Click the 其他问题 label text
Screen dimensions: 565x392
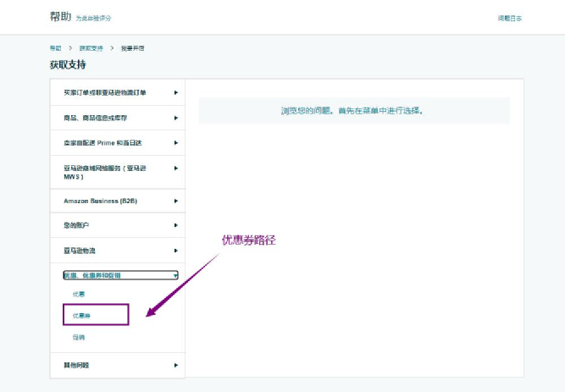[x=76, y=365]
